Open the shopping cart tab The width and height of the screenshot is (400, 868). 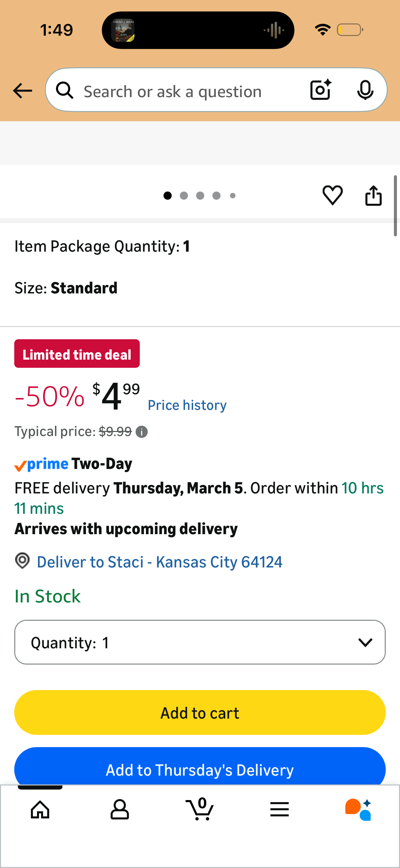200,810
